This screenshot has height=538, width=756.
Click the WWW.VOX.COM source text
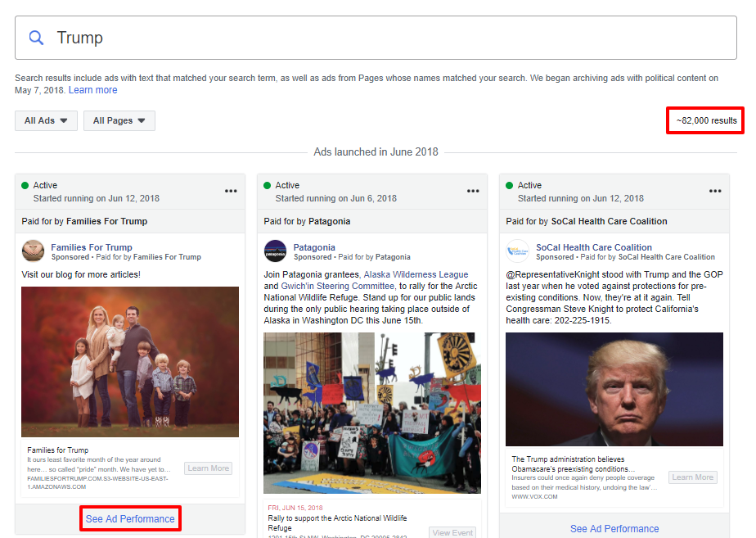tap(534, 496)
